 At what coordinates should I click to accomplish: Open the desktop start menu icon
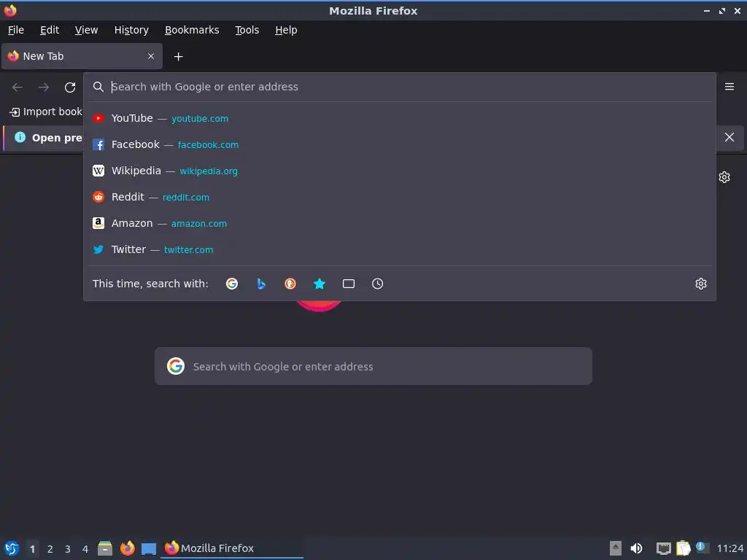(x=12, y=548)
